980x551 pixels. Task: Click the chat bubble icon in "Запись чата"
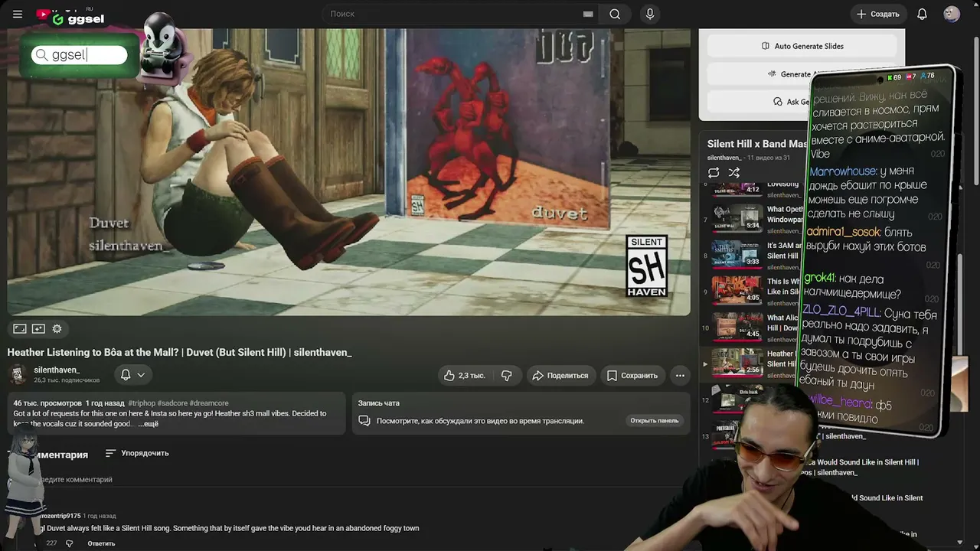tap(364, 421)
